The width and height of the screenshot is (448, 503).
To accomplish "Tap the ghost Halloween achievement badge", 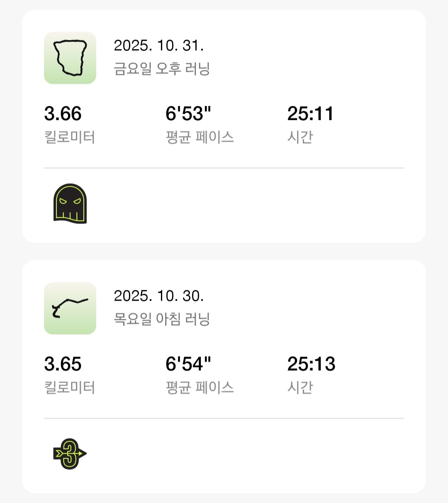I will coord(70,204).
